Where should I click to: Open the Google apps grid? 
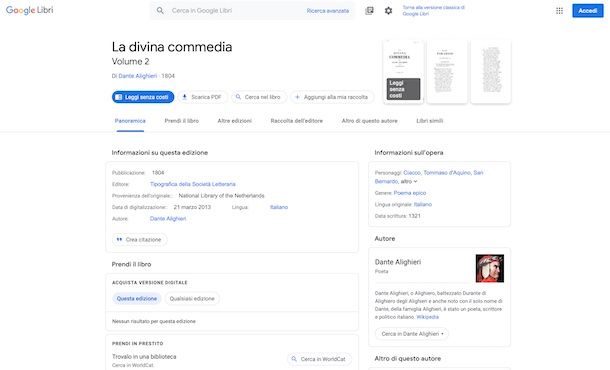click(559, 11)
